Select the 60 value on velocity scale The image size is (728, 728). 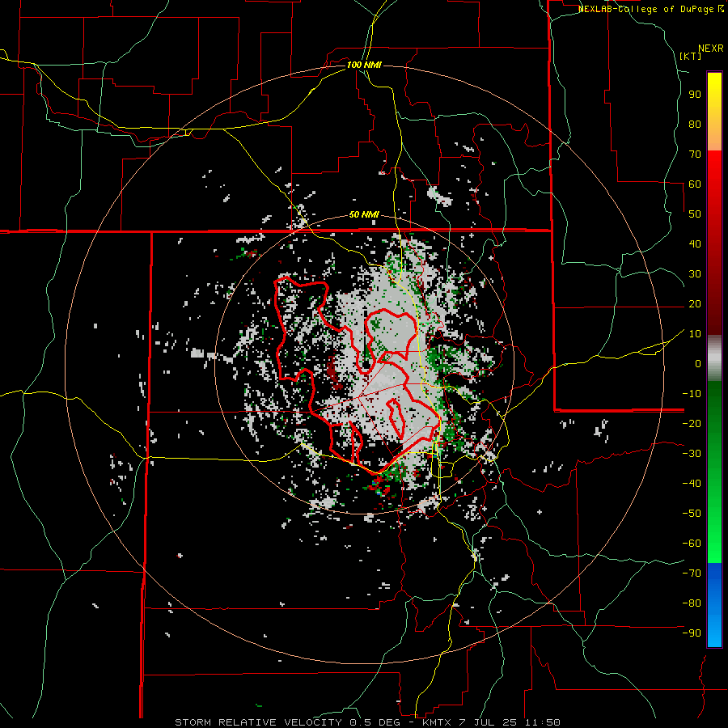pos(695,184)
